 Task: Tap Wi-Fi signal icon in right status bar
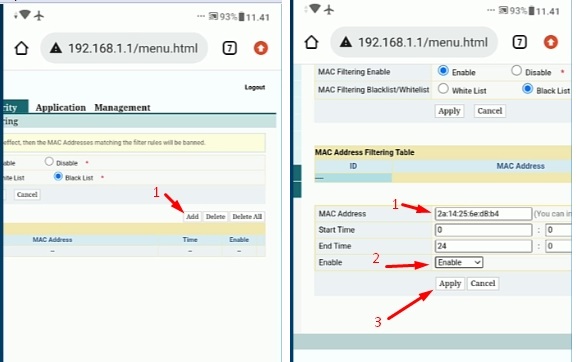(315, 8)
